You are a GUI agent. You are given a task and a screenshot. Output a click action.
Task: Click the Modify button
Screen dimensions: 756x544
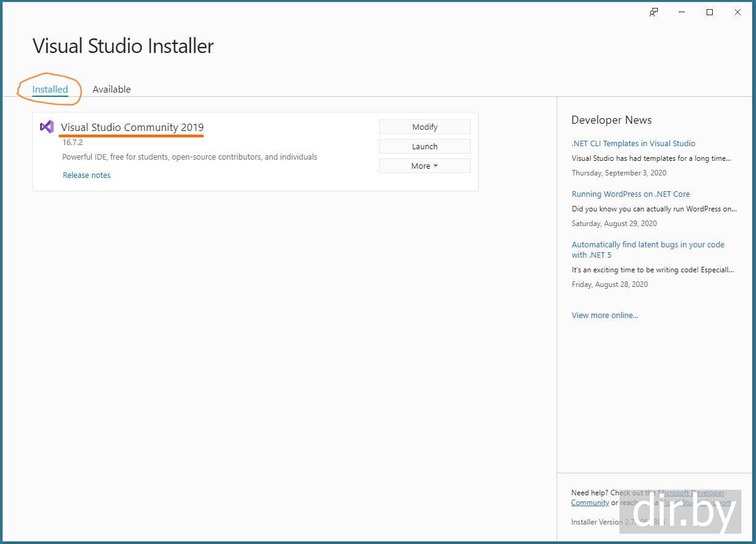coord(425,127)
